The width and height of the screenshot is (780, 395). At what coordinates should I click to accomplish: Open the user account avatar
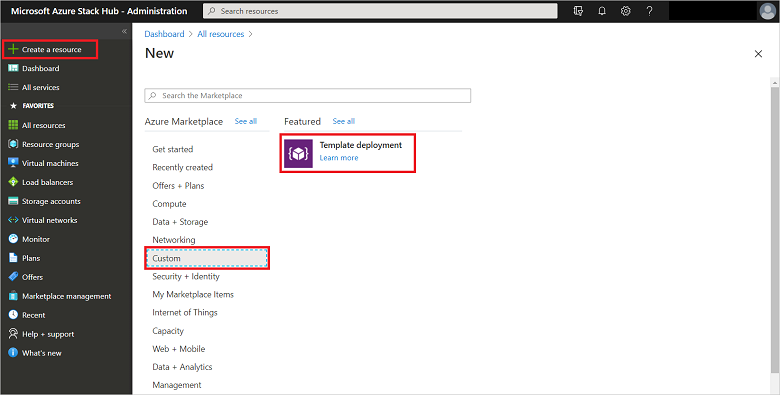768,11
